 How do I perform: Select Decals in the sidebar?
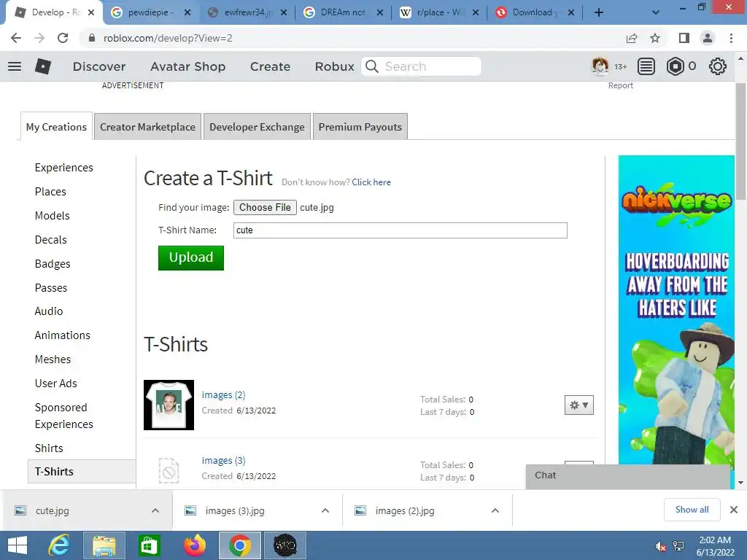pos(50,239)
